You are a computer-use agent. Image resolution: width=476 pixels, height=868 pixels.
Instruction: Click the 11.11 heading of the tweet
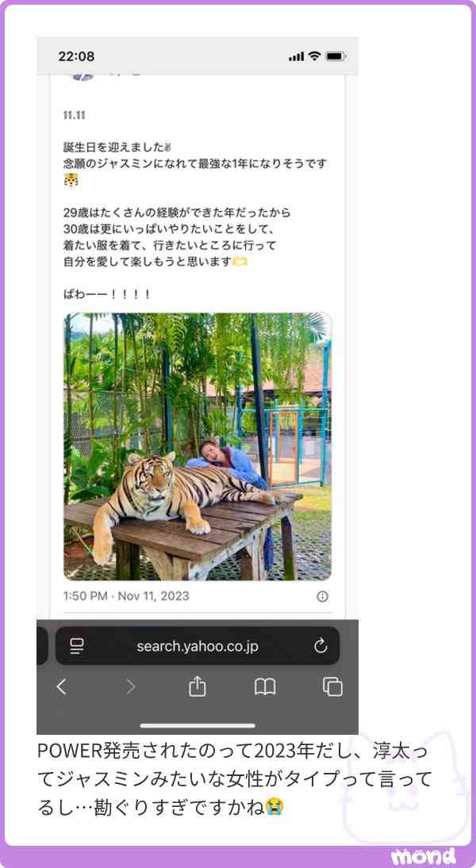pos(74,115)
